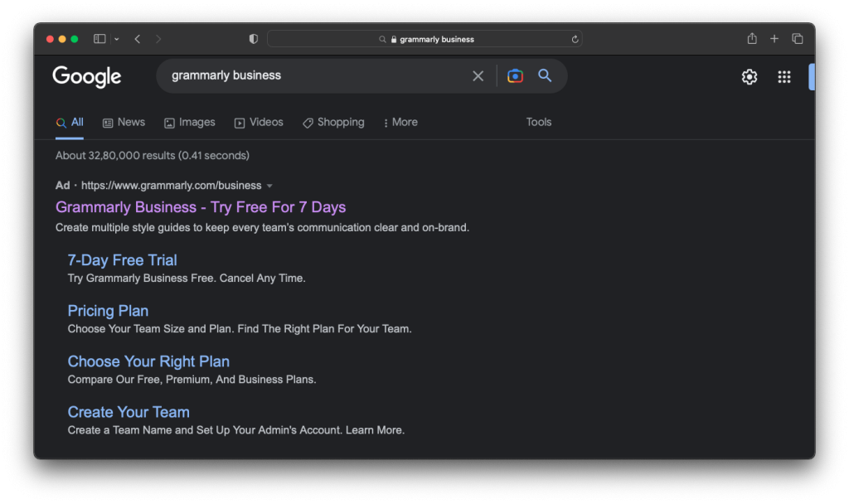
Task: Click the magnifying glass search button
Action: tap(545, 75)
